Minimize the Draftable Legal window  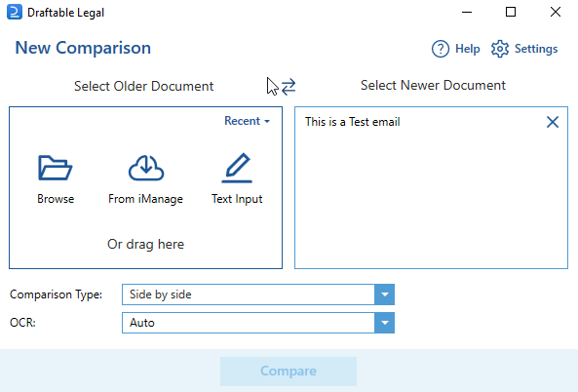coord(467,12)
